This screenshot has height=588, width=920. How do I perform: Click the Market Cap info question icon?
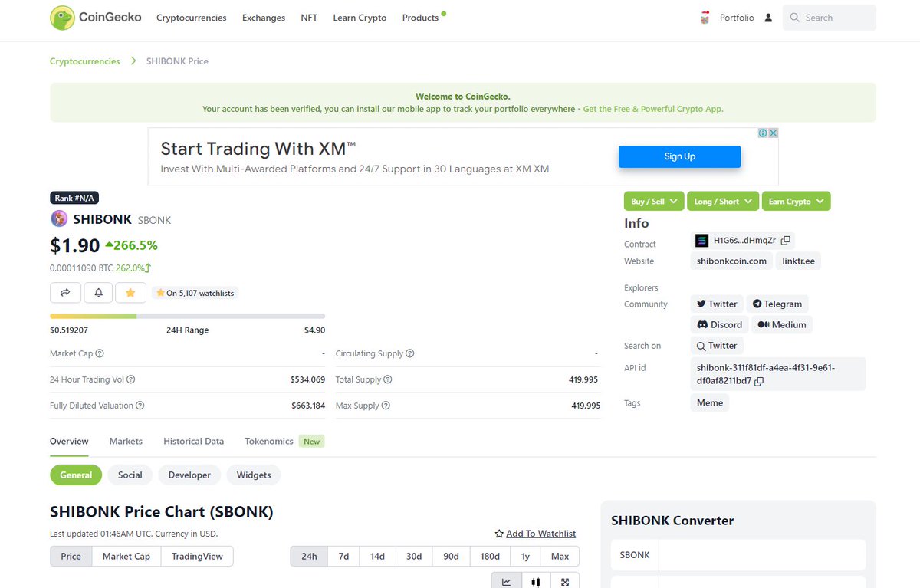[x=100, y=353]
